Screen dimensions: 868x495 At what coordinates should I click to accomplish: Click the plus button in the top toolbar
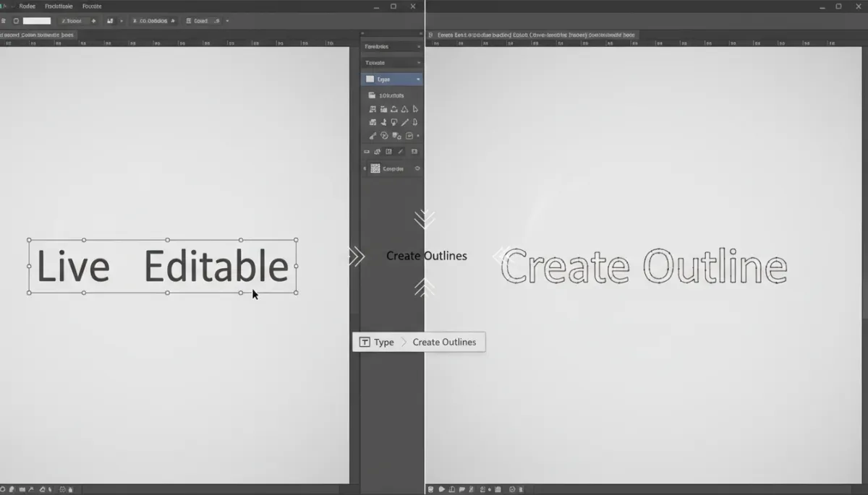pos(93,21)
